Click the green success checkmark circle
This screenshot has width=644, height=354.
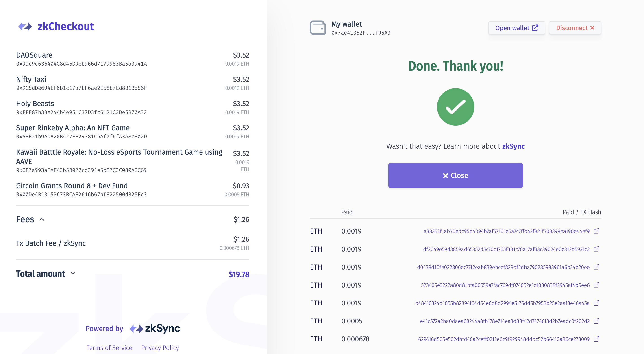[x=455, y=107]
